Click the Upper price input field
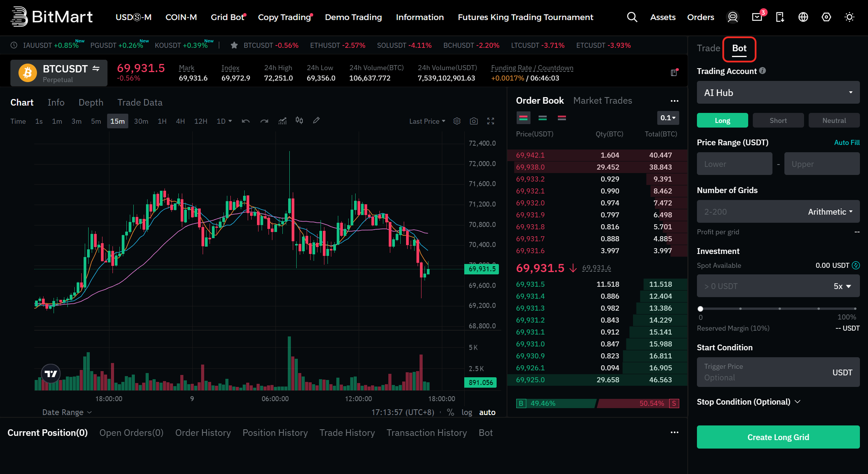 822,164
